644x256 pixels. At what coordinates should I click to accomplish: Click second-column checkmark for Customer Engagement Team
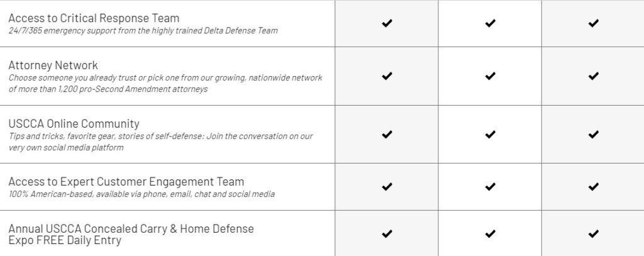(x=490, y=187)
